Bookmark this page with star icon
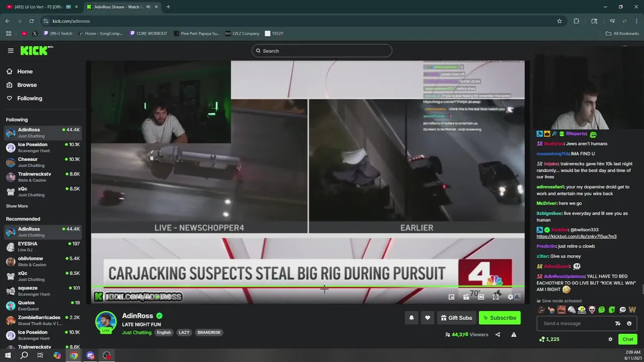 [x=559, y=21]
